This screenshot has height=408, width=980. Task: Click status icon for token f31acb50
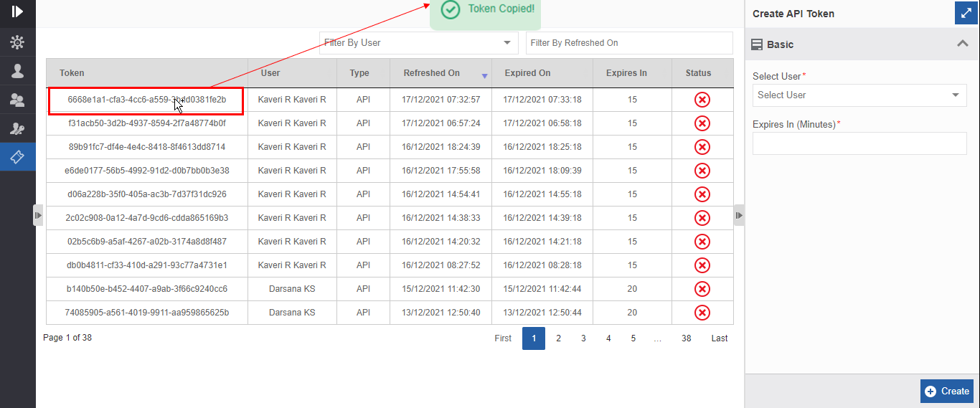pyautogui.click(x=702, y=123)
